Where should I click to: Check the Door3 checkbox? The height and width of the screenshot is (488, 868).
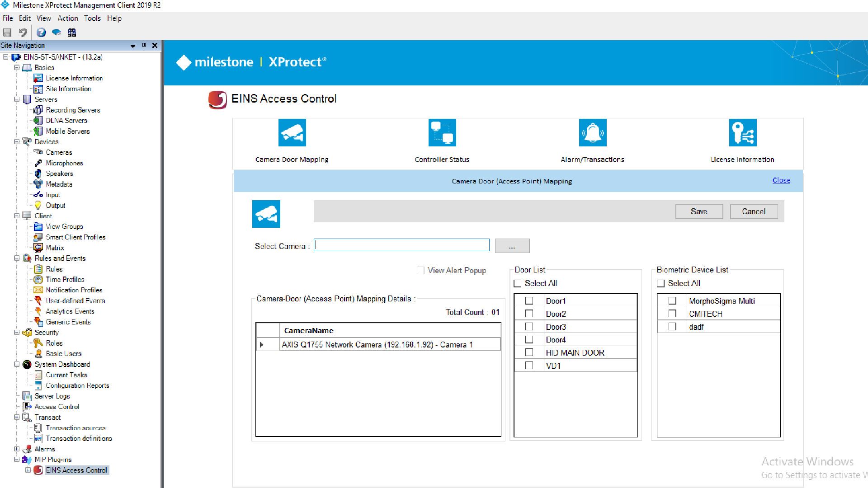(529, 327)
